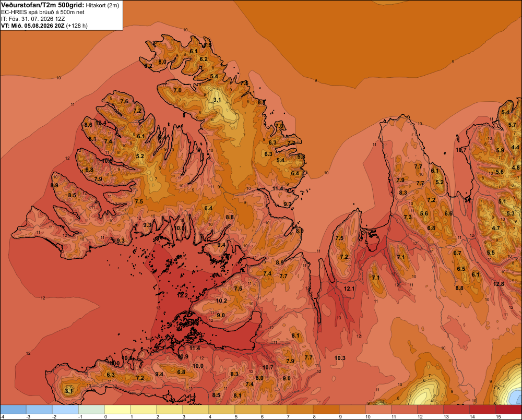Click the 8 degree orange legend swatch
522x420 pixels.
click(326, 410)
